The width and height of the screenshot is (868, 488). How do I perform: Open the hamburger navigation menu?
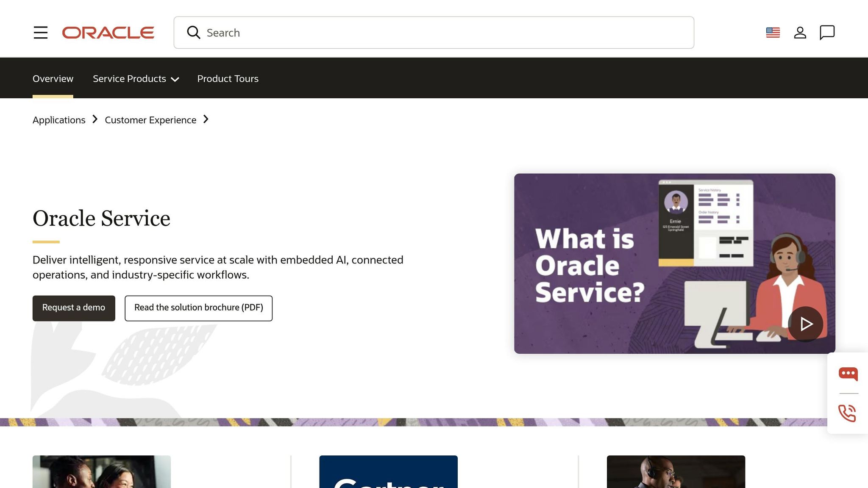click(x=41, y=33)
